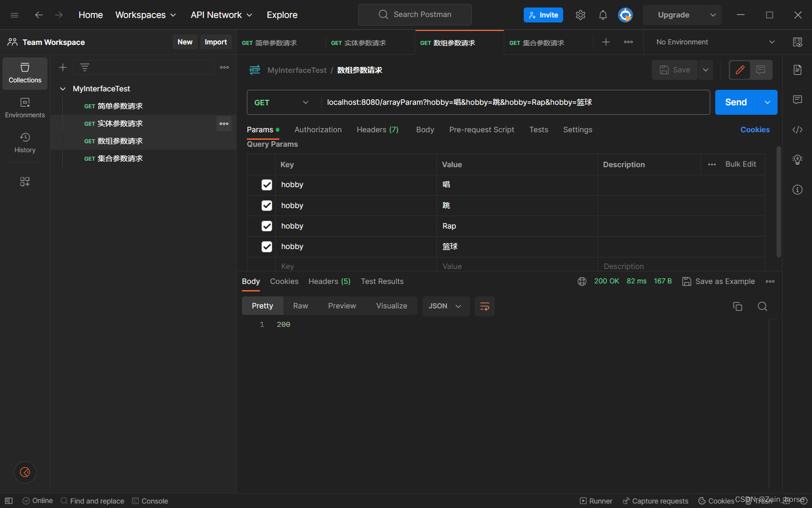Click the collection filter icon
This screenshot has height=508, width=812.
85,67
